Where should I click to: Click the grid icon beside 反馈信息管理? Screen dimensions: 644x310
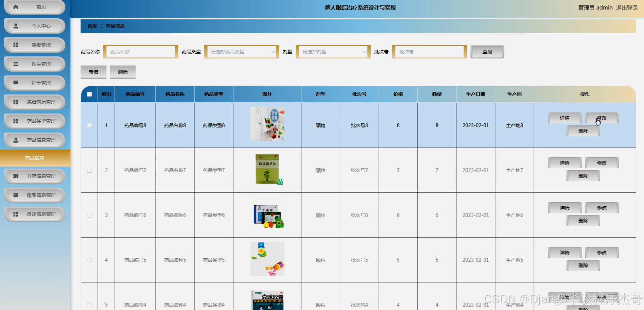(16, 214)
